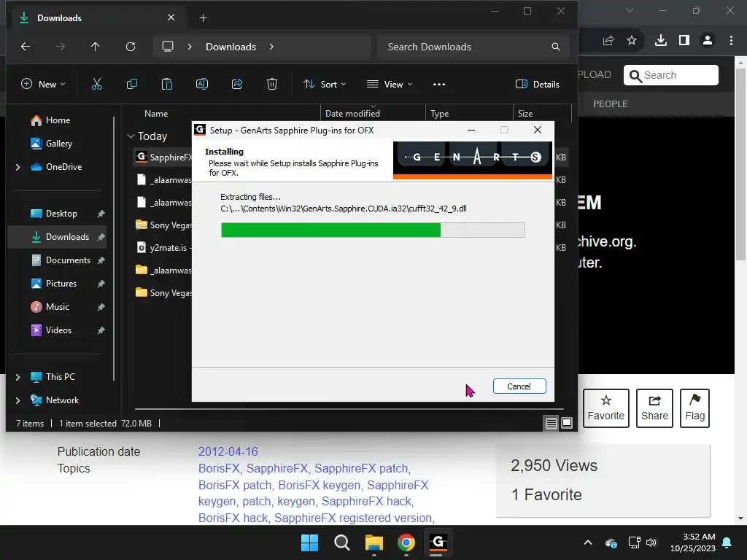Share this page from Chrome toolbar

608,41
